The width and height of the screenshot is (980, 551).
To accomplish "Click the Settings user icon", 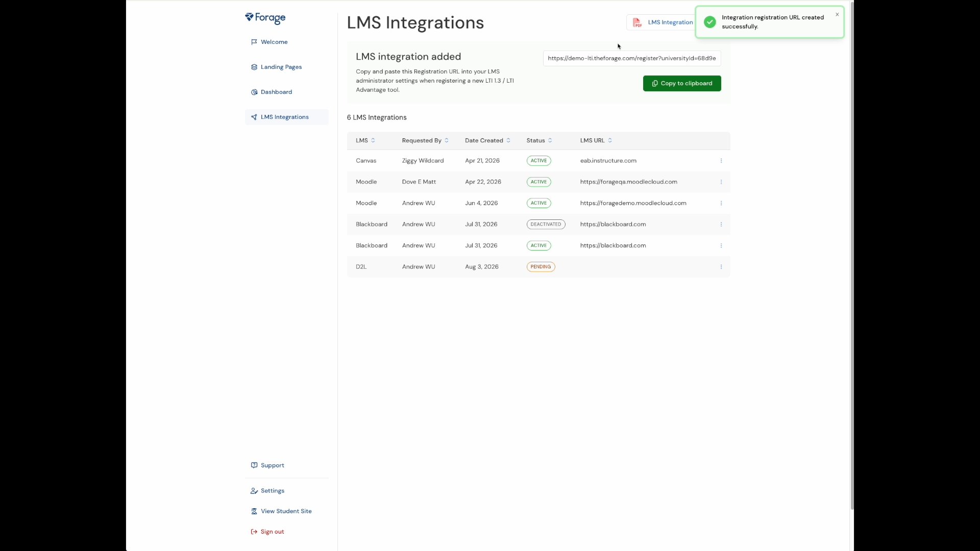I will coord(254,491).
